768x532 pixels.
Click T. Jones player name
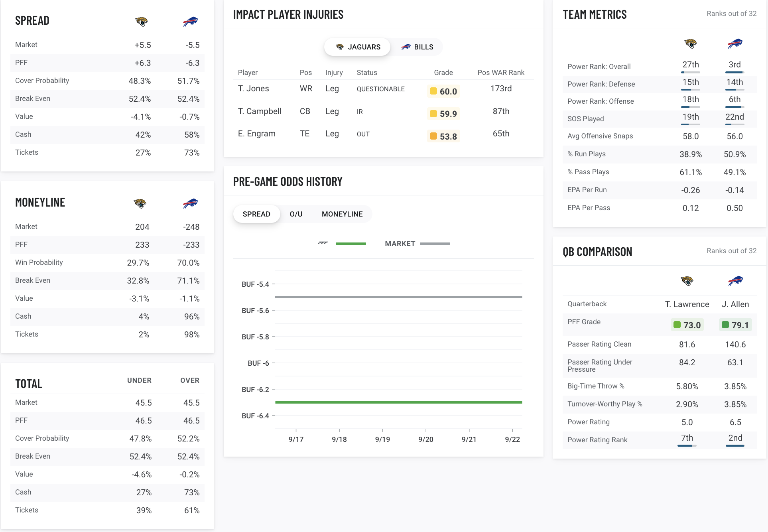pyautogui.click(x=254, y=89)
